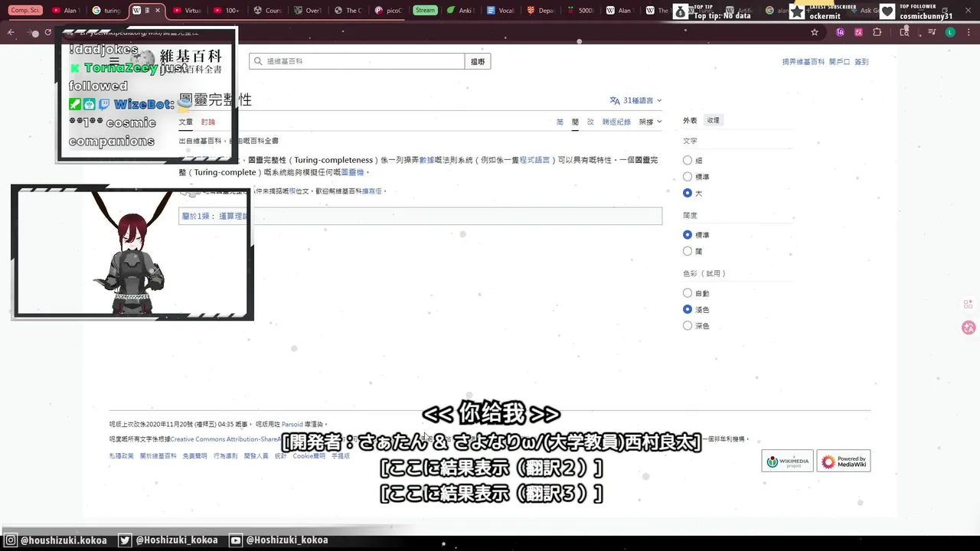Viewport: 980px width, 551px height.
Task: Select the 大 text size option
Action: tap(688, 193)
